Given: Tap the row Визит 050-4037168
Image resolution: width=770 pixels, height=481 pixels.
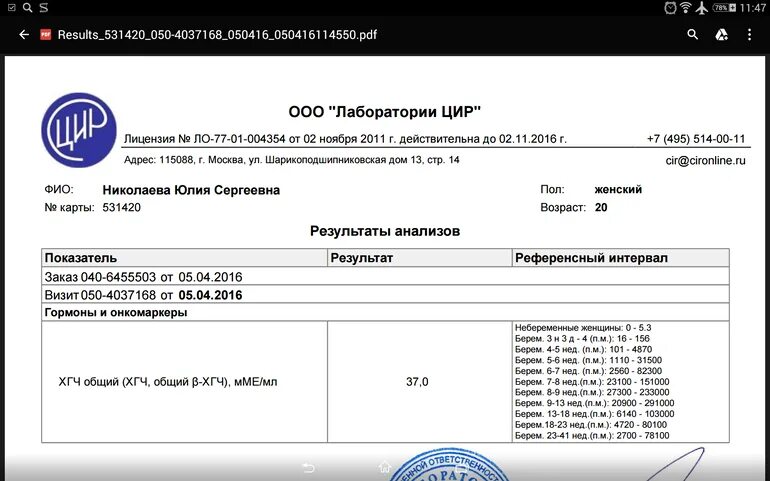Looking at the screenshot, I should tap(385, 295).
